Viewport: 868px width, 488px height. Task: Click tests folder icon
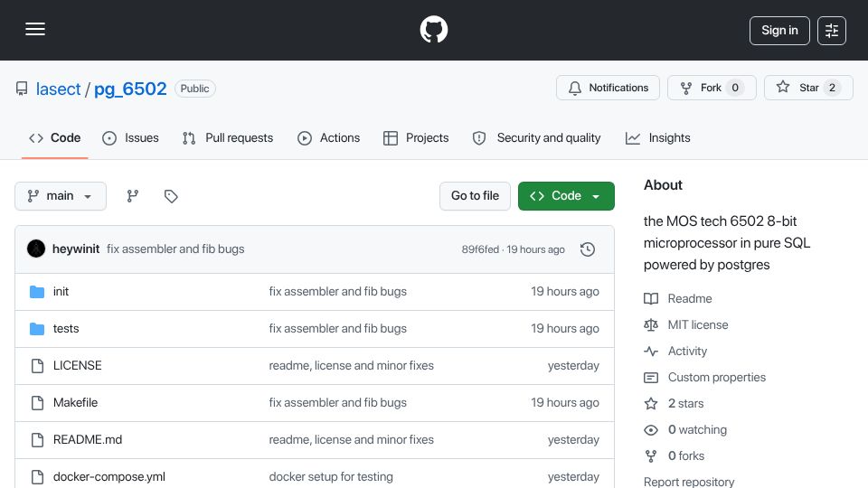coord(37,329)
